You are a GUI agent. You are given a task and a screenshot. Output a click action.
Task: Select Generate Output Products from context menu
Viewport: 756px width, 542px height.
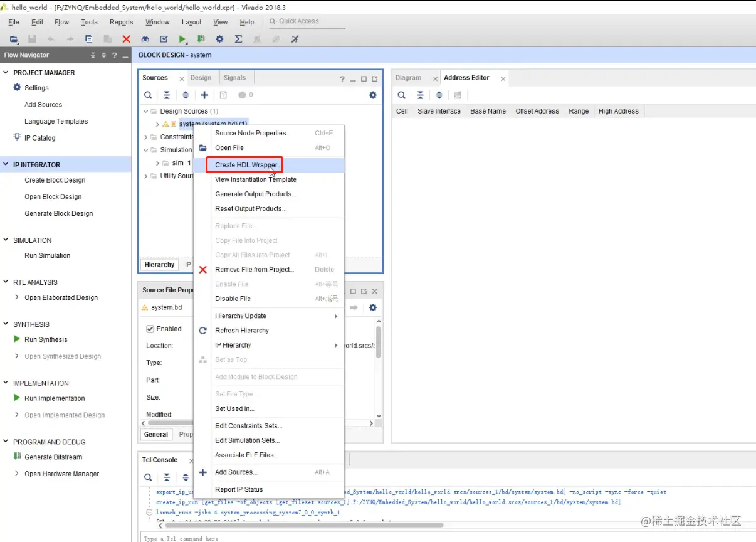[269, 194]
